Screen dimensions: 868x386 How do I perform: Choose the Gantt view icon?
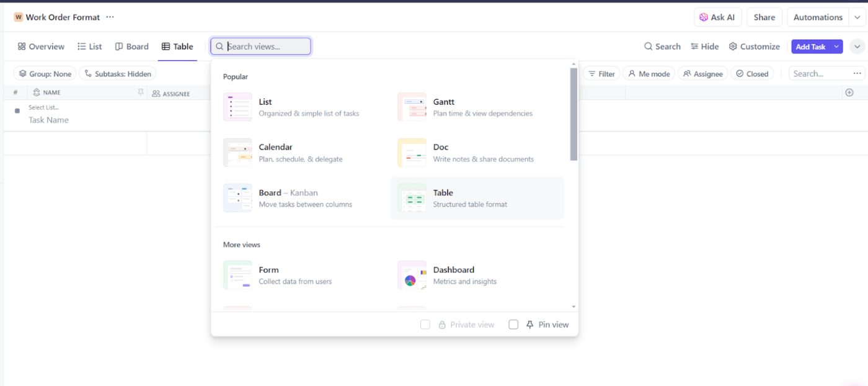(412, 107)
